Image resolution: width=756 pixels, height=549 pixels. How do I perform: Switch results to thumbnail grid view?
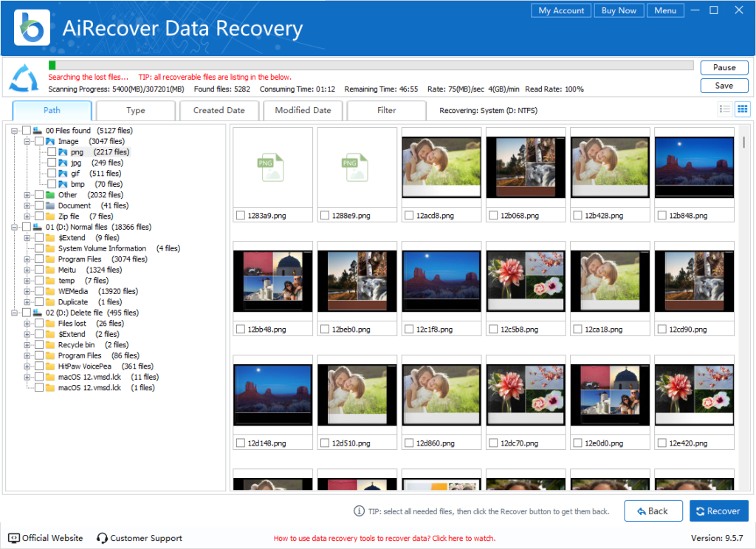pos(743,109)
